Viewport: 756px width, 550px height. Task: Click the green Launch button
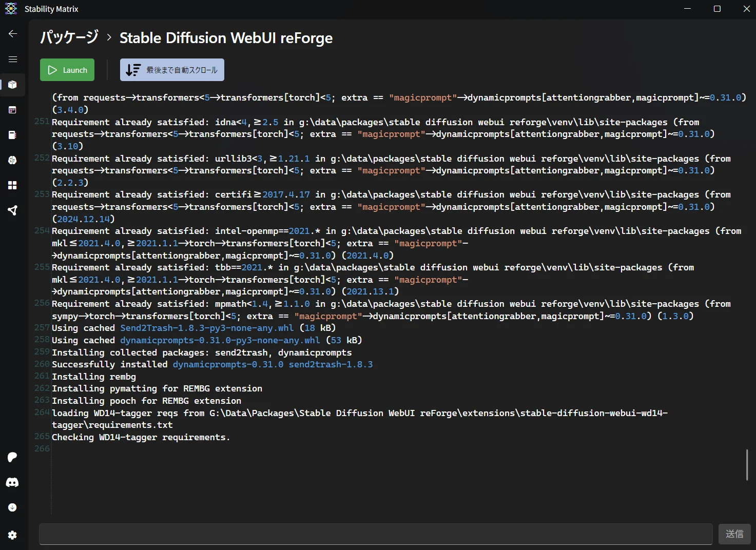67,70
